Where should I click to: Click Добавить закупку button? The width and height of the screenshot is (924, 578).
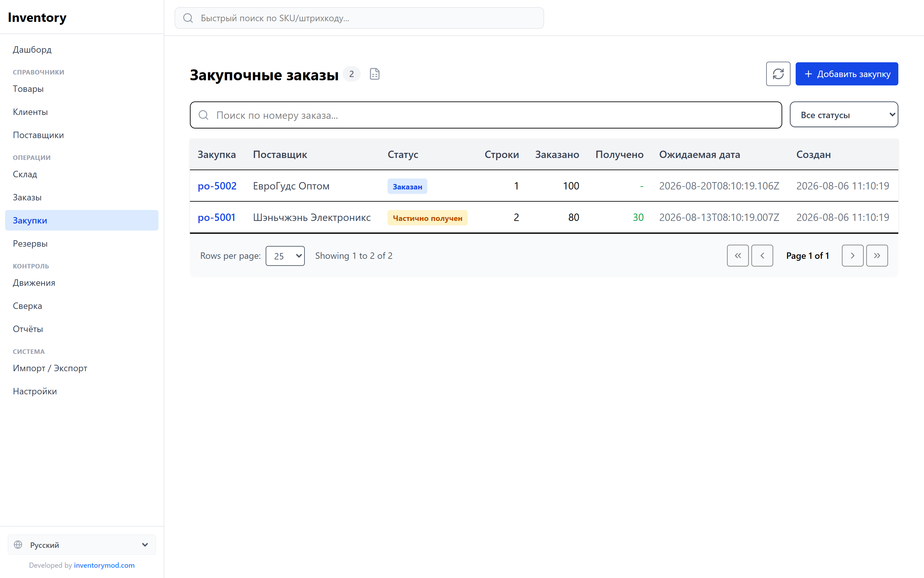(846, 74)
